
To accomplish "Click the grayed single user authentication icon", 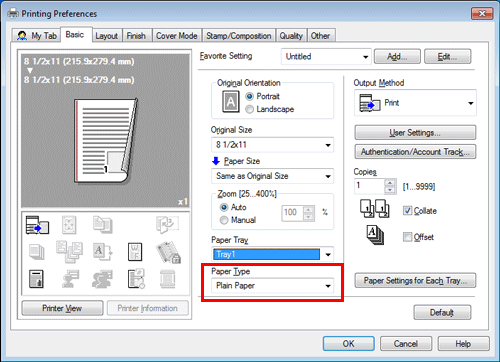I will pyautogui.click(x=70, y=279).
